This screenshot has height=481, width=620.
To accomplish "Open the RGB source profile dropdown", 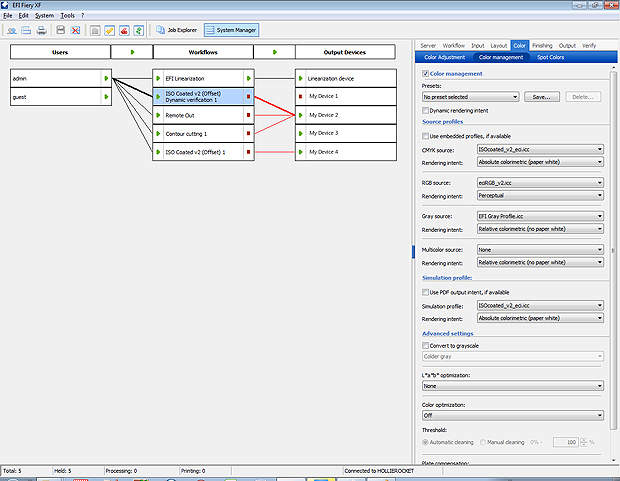I will (x=540, y=183).
